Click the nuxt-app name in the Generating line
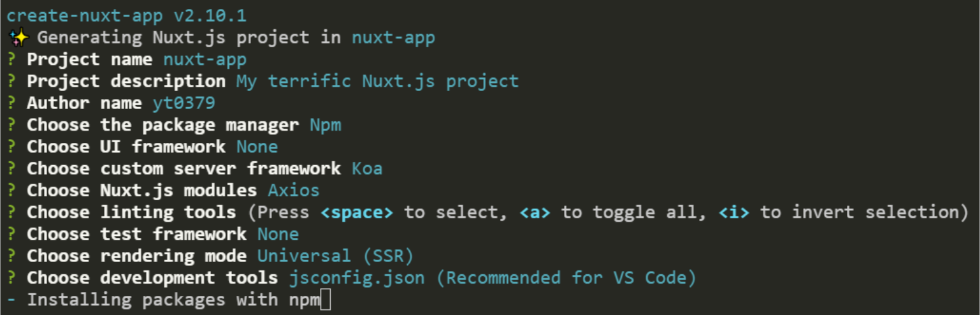 coord(394,38)
